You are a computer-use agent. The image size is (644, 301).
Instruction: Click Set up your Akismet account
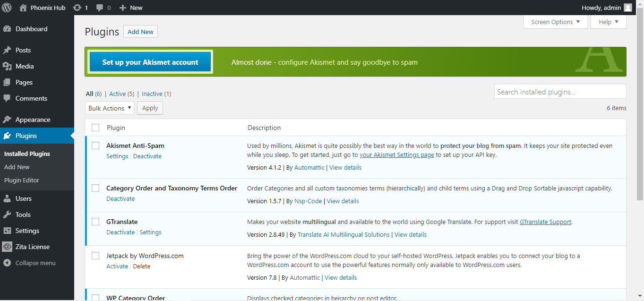pos(150,62)
